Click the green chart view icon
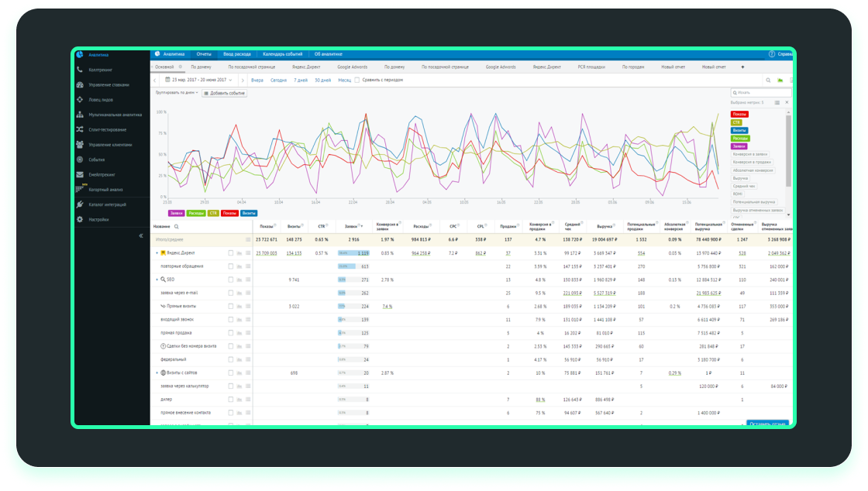The image size is (868, 491). tap(780, 81)
